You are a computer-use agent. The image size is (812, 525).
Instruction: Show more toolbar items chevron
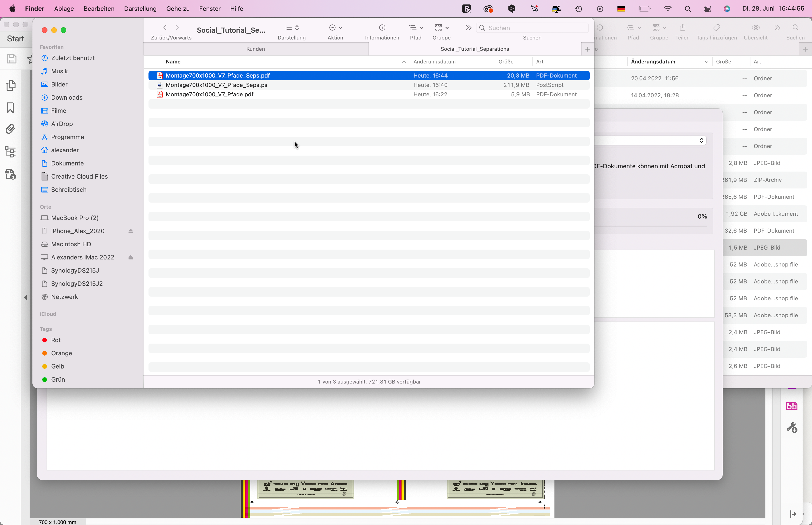click(468, 28)
